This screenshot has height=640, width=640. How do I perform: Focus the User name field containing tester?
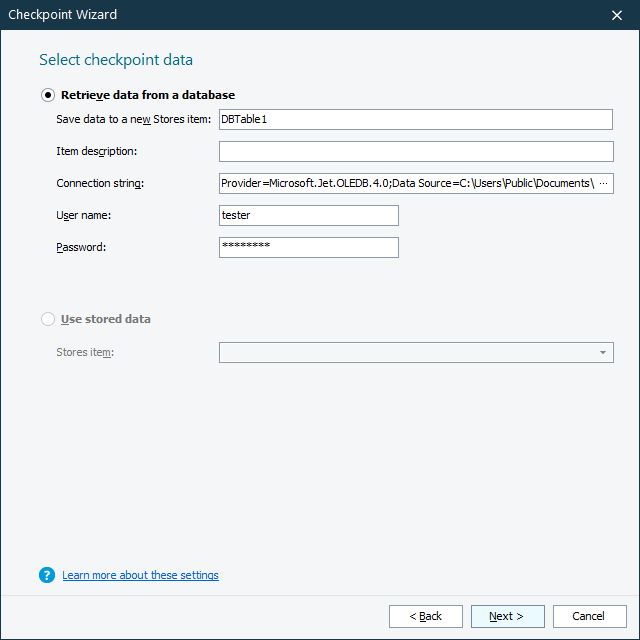click(x=308, y=215)
